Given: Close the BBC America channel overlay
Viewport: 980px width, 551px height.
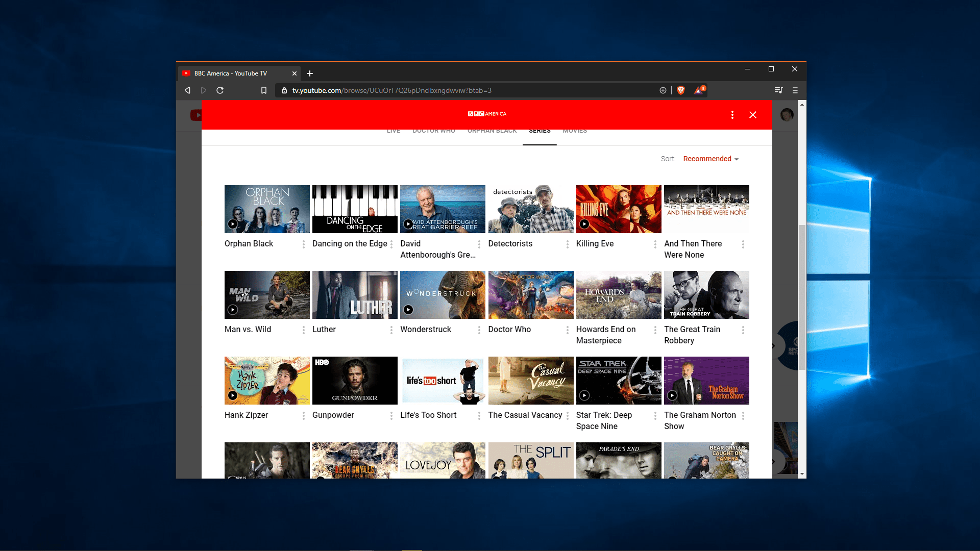Looking at the screenshot, I should coord(753,115).
